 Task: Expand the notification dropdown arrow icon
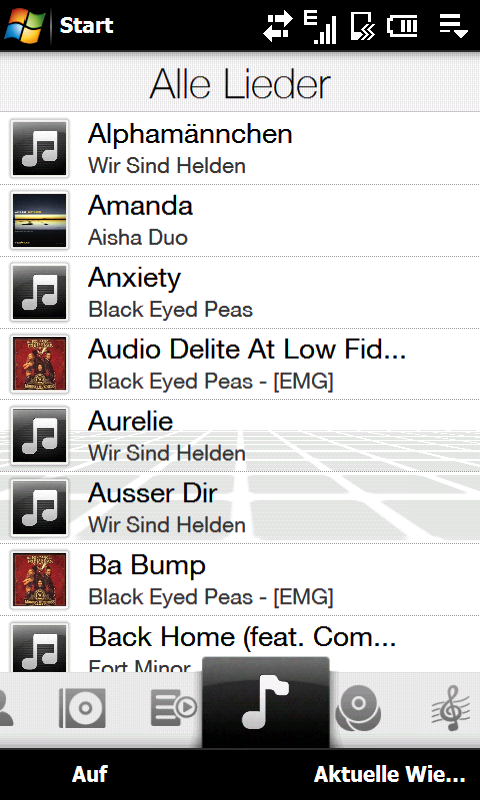click(x=453, y=26)
